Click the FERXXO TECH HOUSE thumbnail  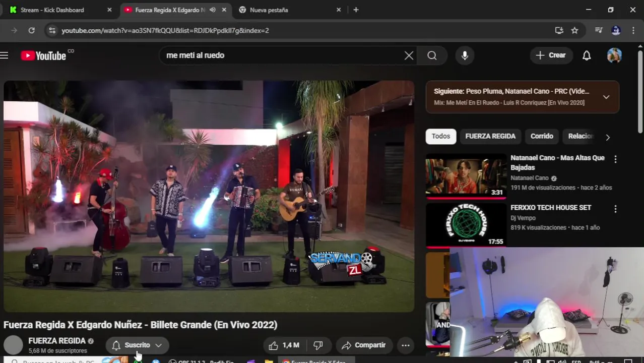point(466,225)
